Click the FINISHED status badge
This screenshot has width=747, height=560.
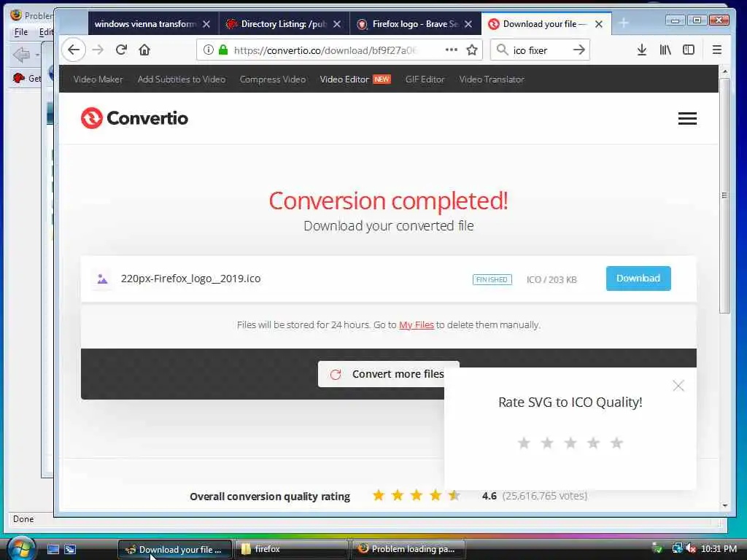coord(492,279)
